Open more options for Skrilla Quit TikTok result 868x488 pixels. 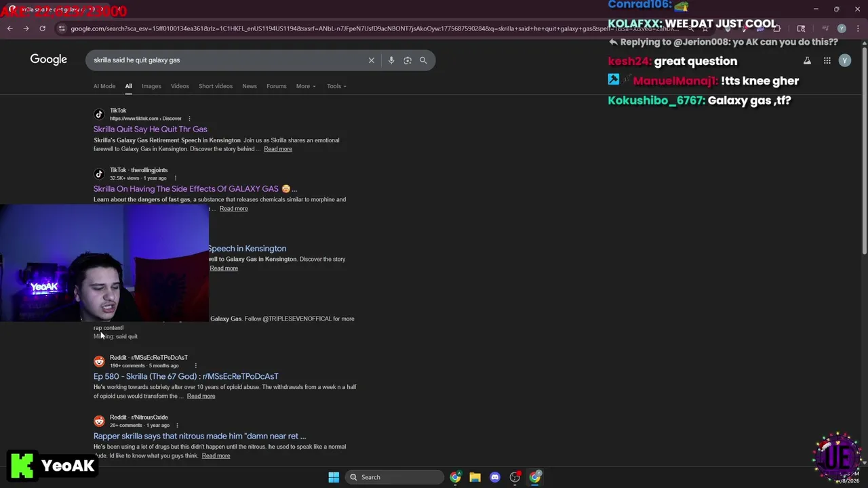189,119
